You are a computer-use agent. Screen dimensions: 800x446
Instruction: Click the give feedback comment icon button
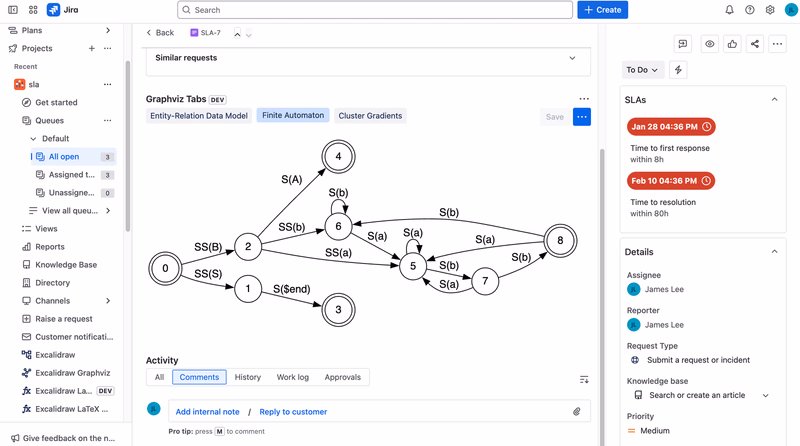[x=683, y=44]
